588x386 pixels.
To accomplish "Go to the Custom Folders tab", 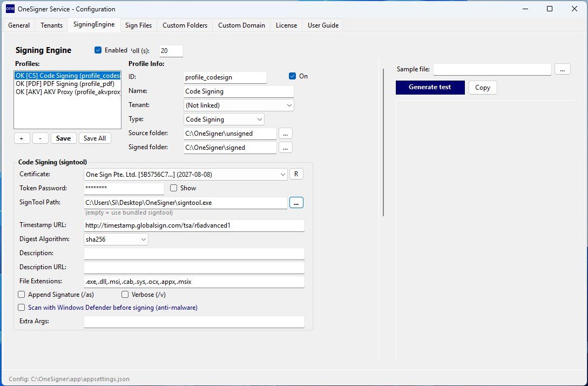I will pyautogui.click(x=185, y=25).
